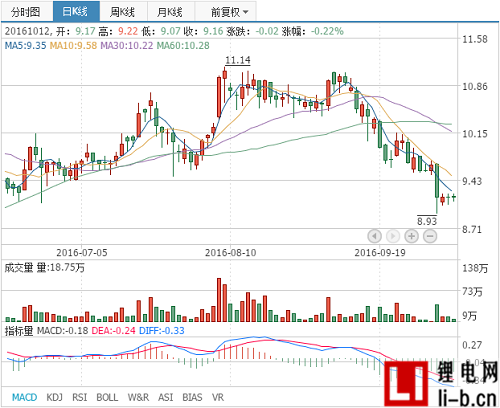Click the 2016-07-05 date axis label
The image size is (500, 408).
pyautogui.click(x=82, y=253)
